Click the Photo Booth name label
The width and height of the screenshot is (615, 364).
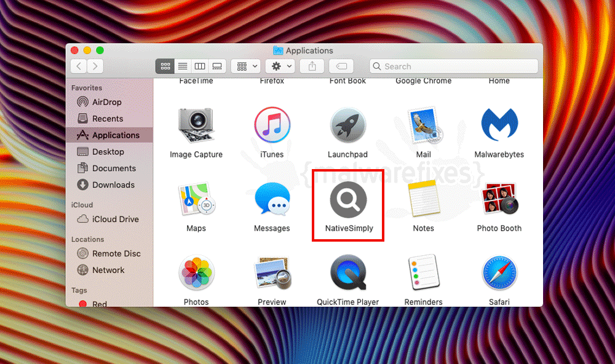click(x=499, y=228)
